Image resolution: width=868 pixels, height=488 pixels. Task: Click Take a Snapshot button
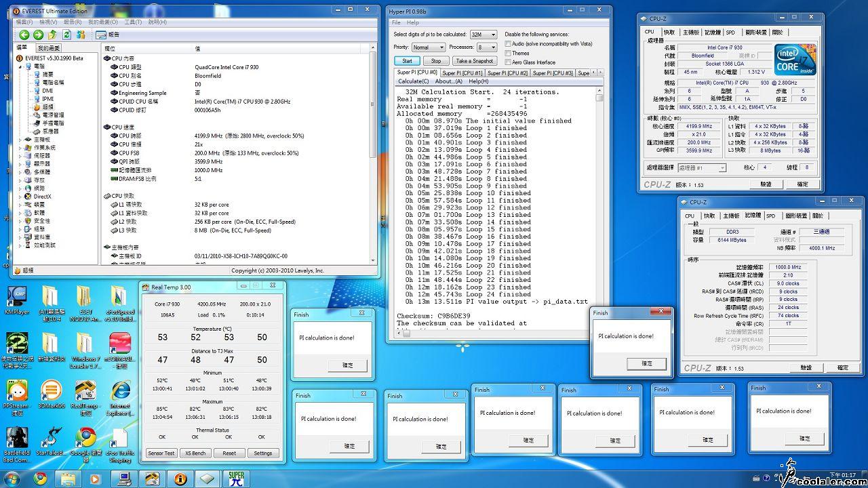pos(474,61)
